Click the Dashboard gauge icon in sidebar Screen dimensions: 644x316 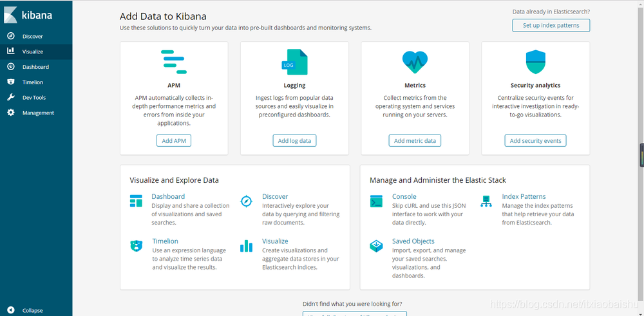pyautogui.click(x=11, y=66)
